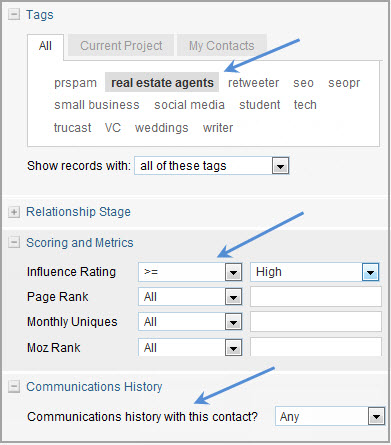Click the Moz Rank value input field
The width and height of the screenshot is (391, 445).
tap(316, 347)
